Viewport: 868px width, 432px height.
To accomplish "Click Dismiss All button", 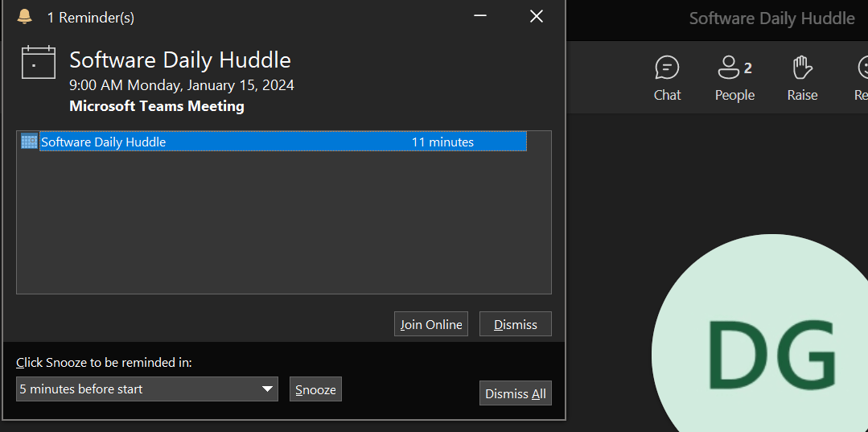I will point(516,393).
